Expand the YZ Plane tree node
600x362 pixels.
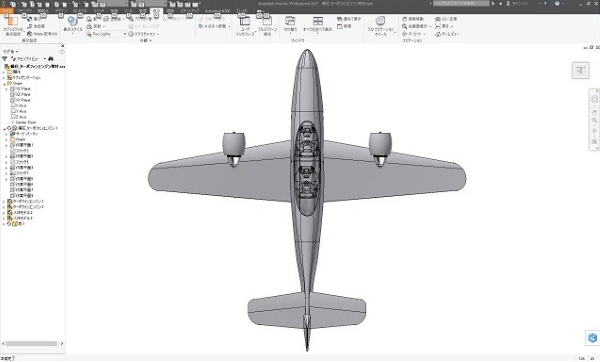(x=7, y=89)
